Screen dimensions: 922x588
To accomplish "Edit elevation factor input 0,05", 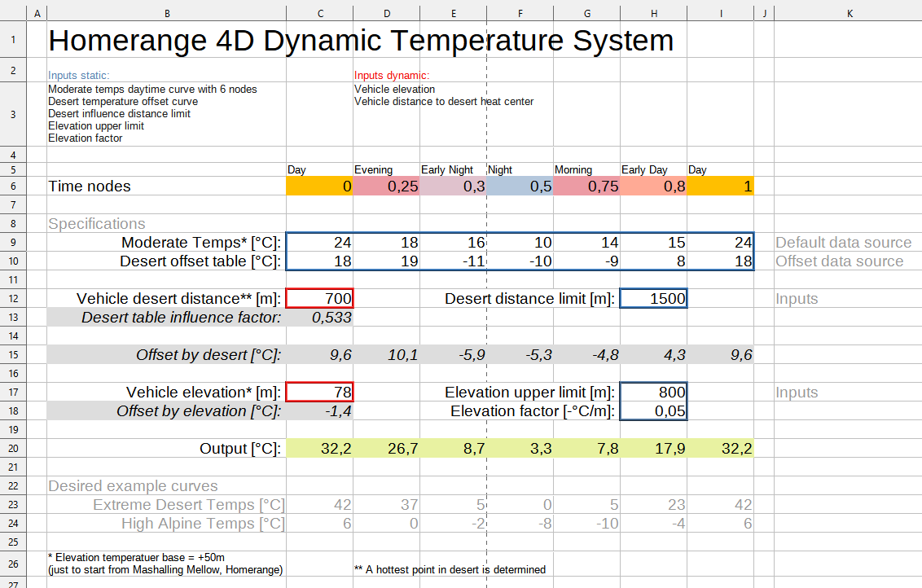I will click(653, 411).
